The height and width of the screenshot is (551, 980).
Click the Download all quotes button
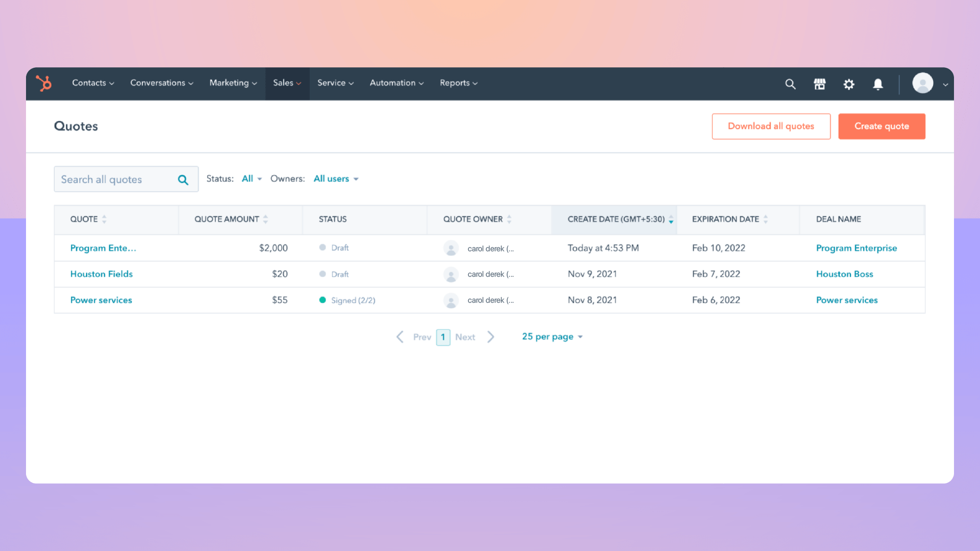click(771, 126)
